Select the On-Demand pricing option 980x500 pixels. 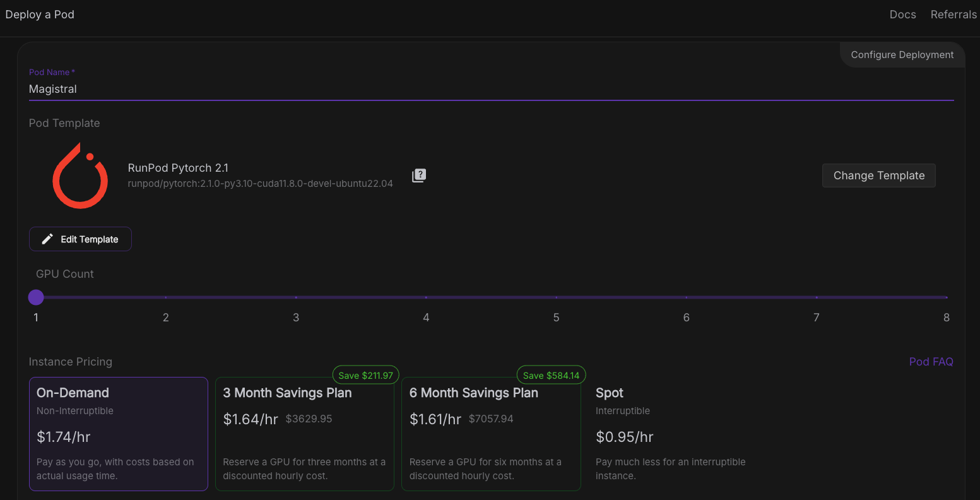click(x=119, y=434)
